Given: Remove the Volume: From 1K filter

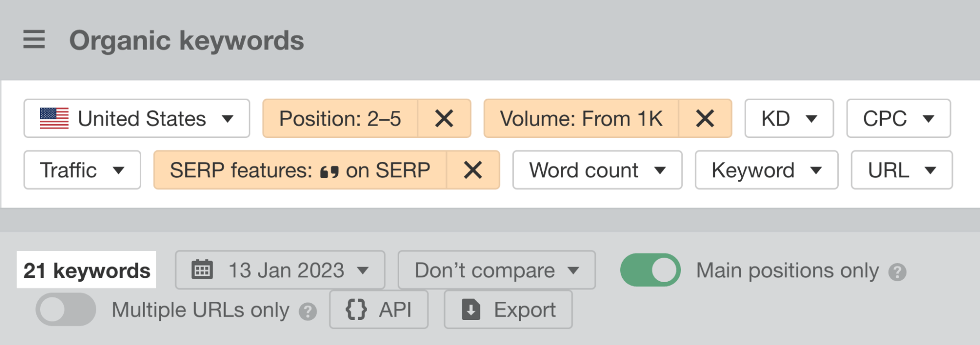Looking at the screenshot, I should pos(705,119).
